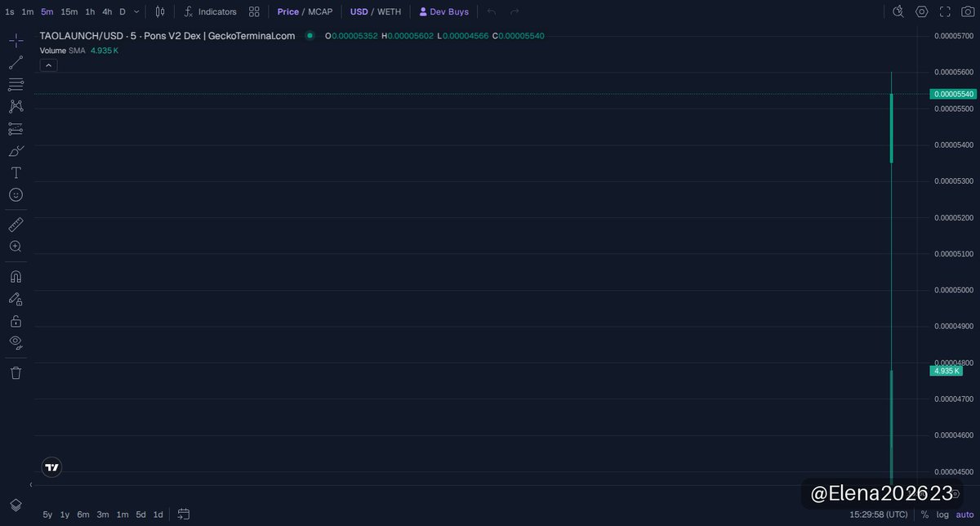The width and height of the screenshot is (980, 526).
Task: Toggle magnet mode for drawings
Action: tap(16, 276)
